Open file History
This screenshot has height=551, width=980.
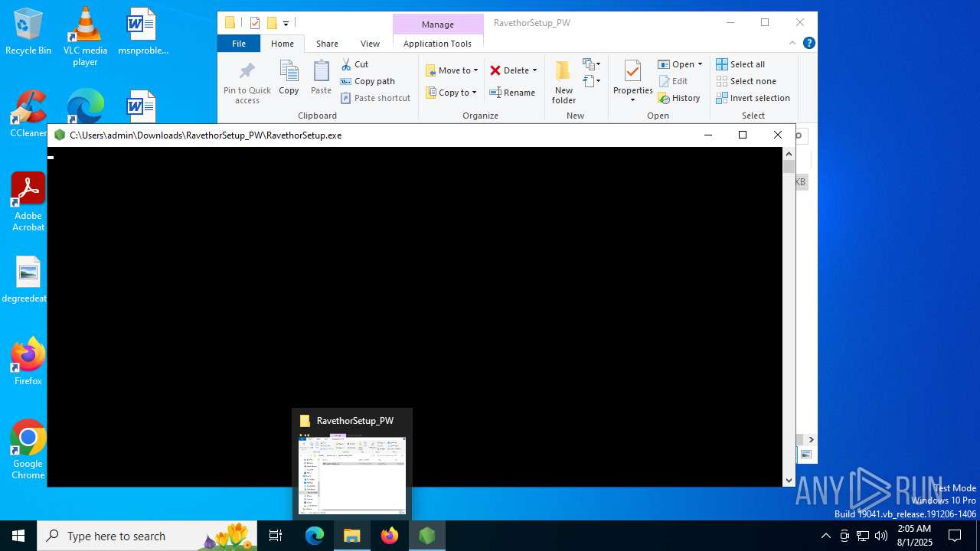(679, 98)
